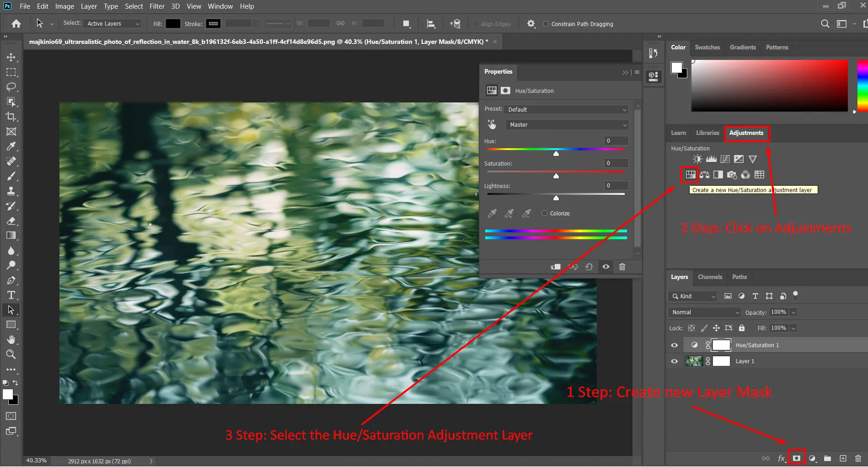The width and height of the screenshot is (868, 467).
Task: Toggle clip adjustment to layer below
Action: point(556,267)
